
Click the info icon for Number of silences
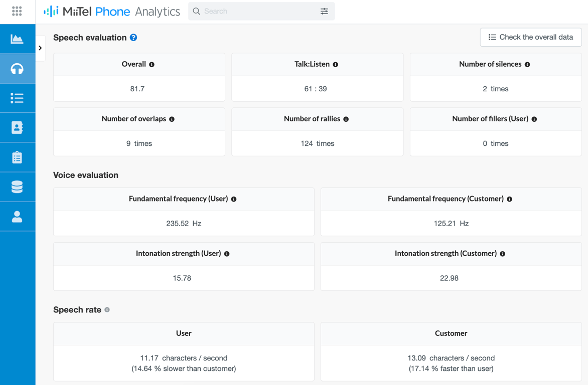[x=527, y=64]
